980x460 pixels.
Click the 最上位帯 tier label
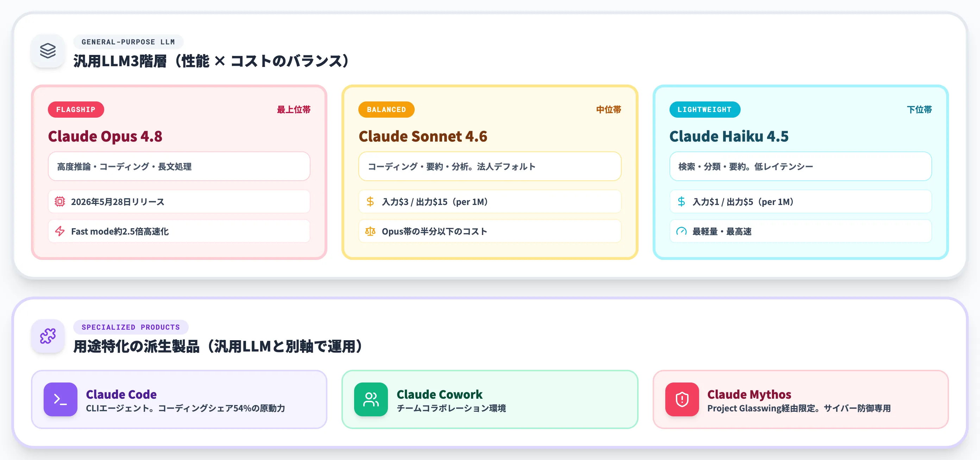coord(293,110)
